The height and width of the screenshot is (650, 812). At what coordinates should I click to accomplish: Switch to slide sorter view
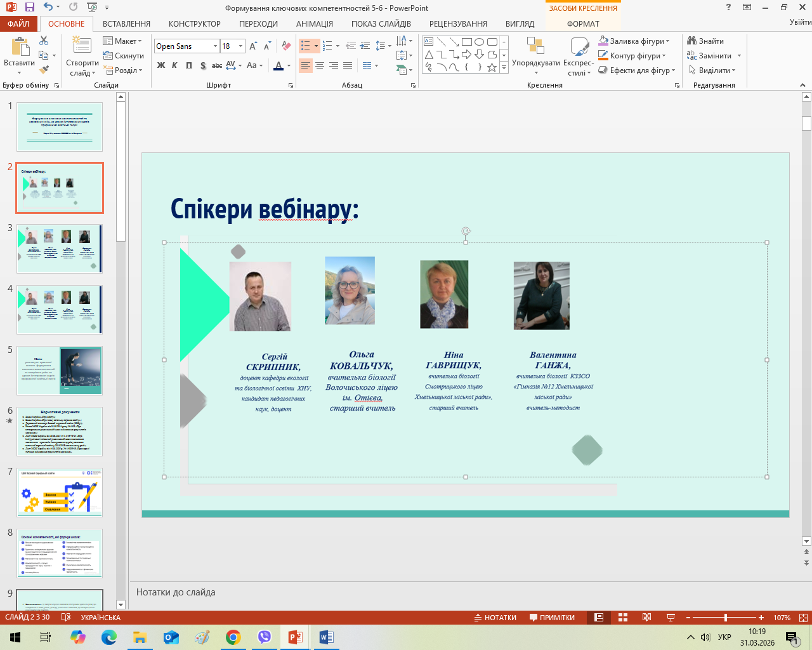[623, 618]
